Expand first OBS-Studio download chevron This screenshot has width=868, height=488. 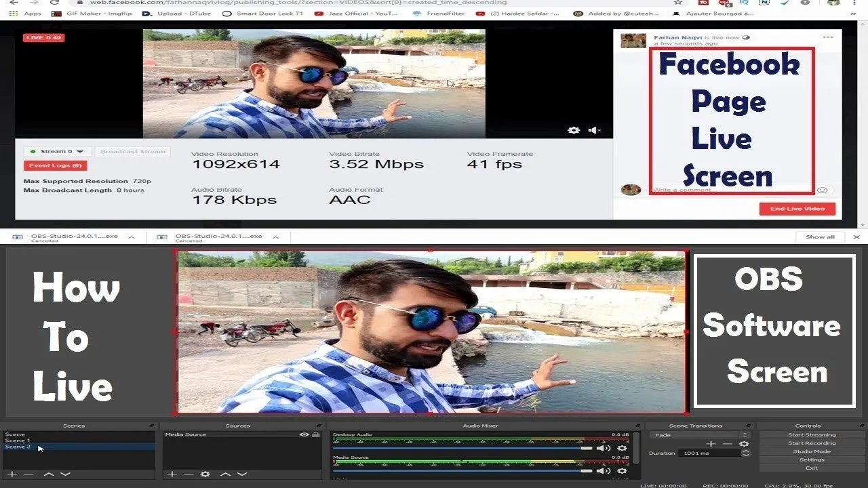tap(132, 237)
